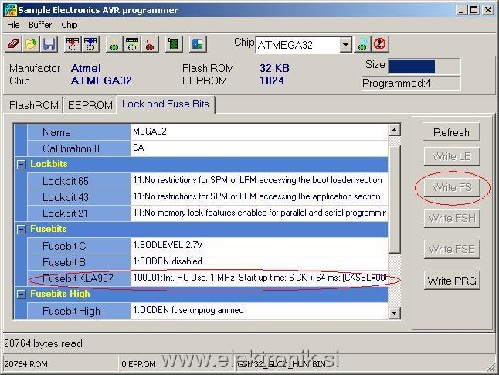Switch to the FlashROM tab
This screenshot has height=375, width=499.
(34, 105)
